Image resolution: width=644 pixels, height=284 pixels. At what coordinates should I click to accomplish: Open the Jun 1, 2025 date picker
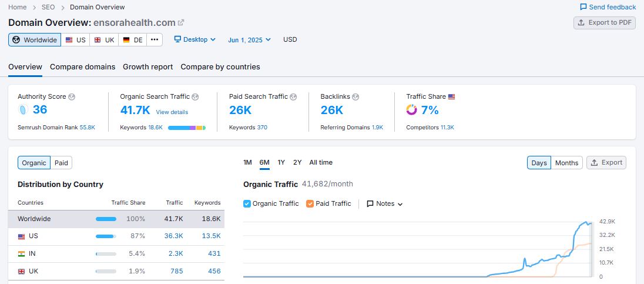pos(249,40)
